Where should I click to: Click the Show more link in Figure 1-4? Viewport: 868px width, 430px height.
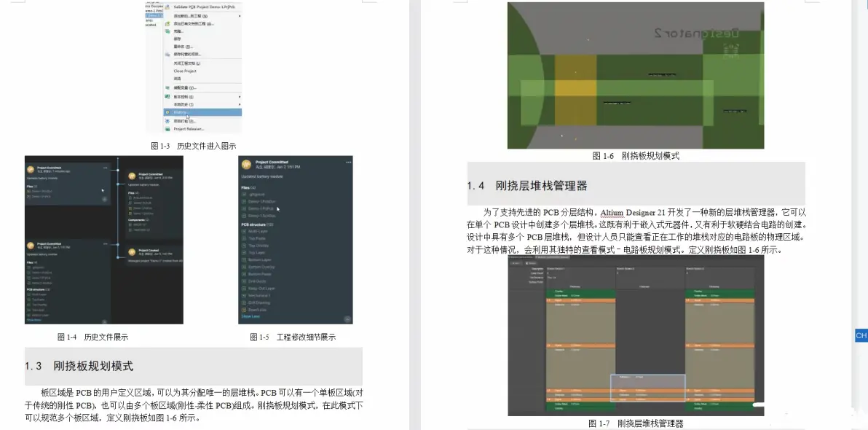[x=33, y=320]
